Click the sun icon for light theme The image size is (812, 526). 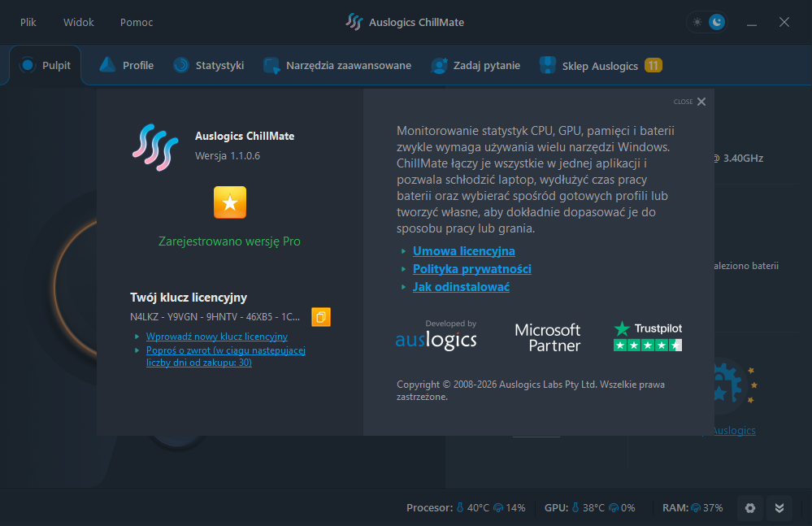pyautogui.click(x=697, y=22)
